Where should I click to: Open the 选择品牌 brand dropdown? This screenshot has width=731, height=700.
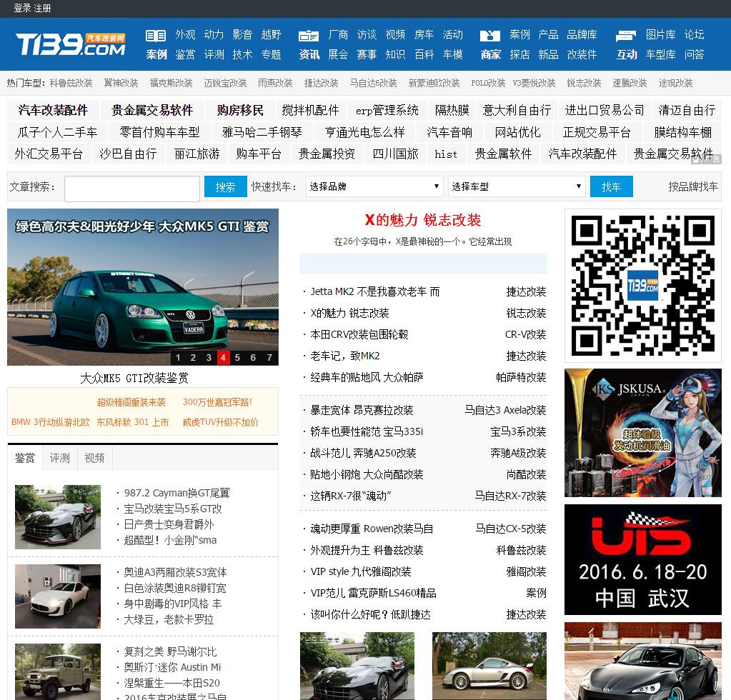point(374,186)
